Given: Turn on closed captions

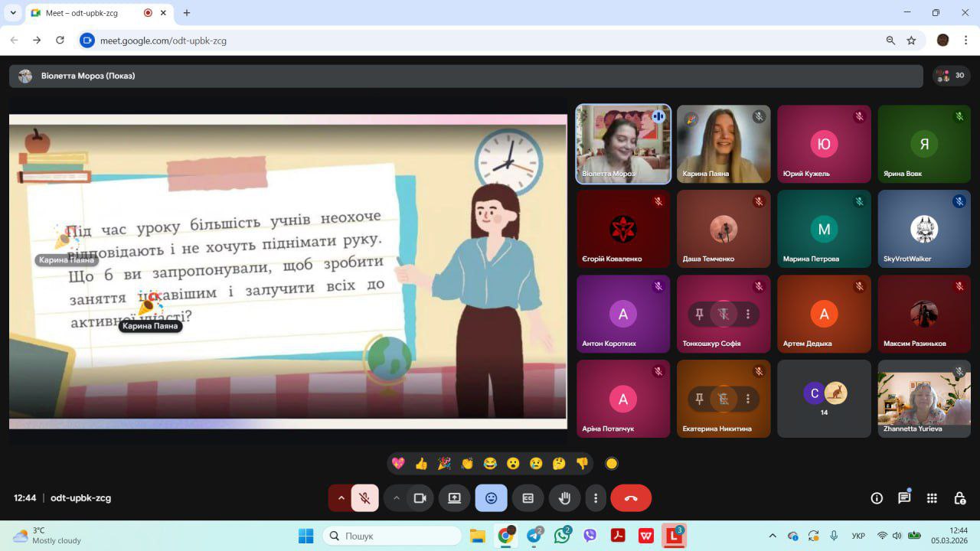Looking at the screenshot, I should (x=528, y=498).
